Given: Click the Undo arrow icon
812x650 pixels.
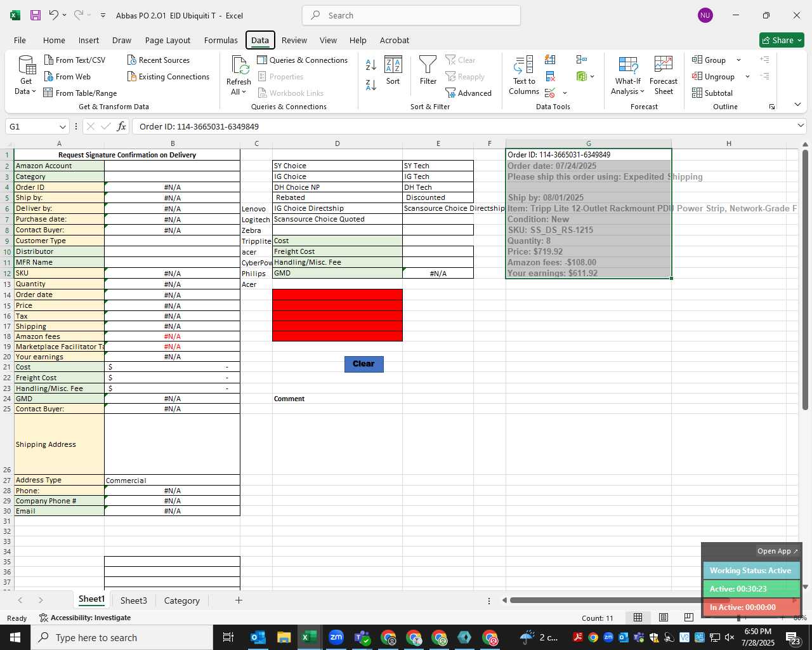Looking at the screenshot, I should pyautogui.click(x=54, y=15).
